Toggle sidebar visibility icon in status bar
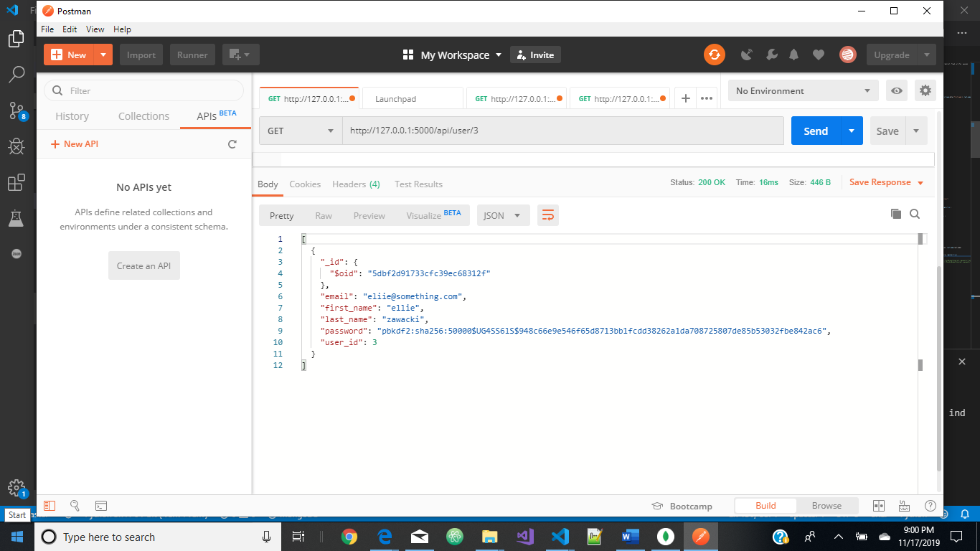 point(50,506)
